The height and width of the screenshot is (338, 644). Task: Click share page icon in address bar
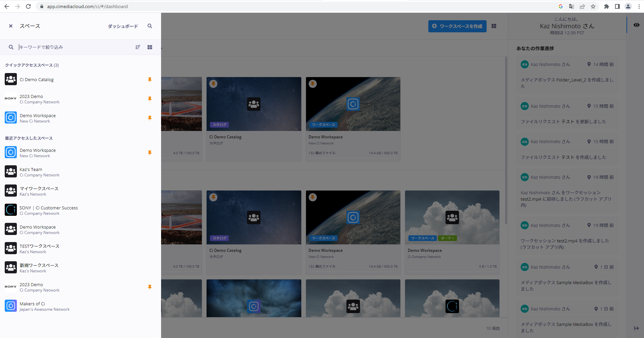[582, 6]
